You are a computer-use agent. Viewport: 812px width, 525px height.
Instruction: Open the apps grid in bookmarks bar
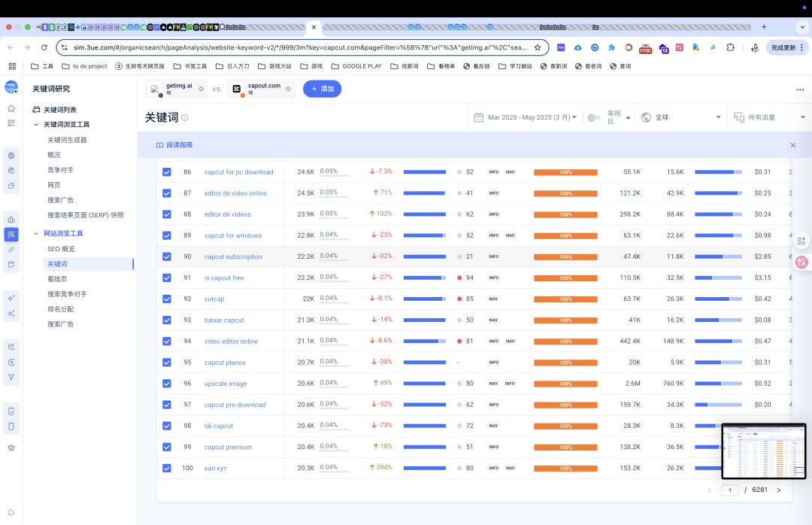(x=13, y=66)
